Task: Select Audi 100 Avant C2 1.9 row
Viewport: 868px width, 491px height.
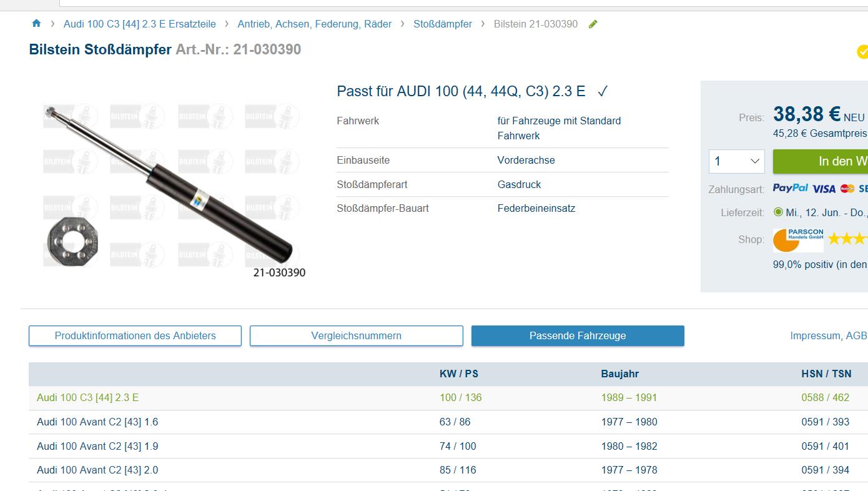Action: click(97, 446)
